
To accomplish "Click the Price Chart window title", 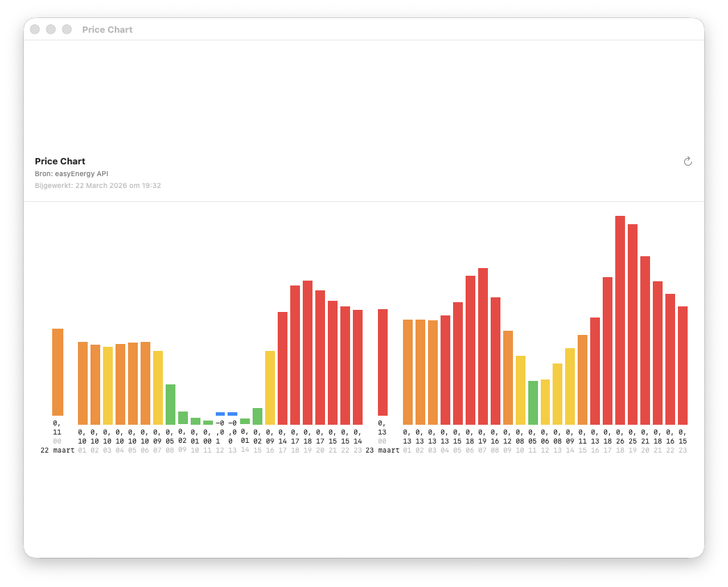I will click(x=107, y=29).
